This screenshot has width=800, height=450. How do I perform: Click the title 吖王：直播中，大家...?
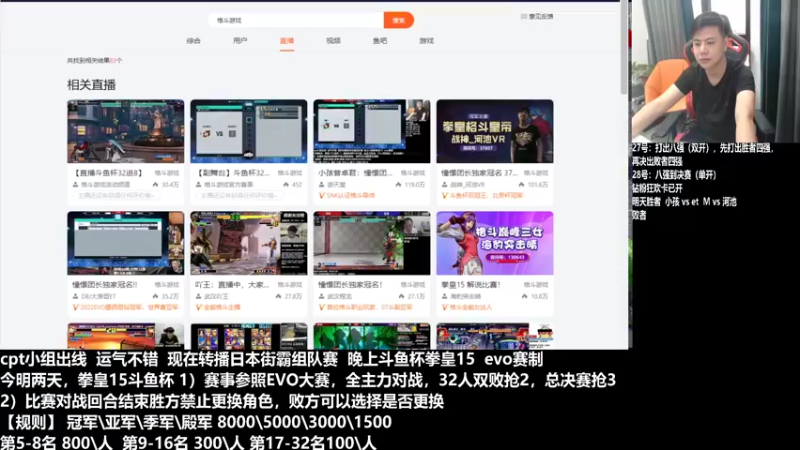click(x=232, y=285)
